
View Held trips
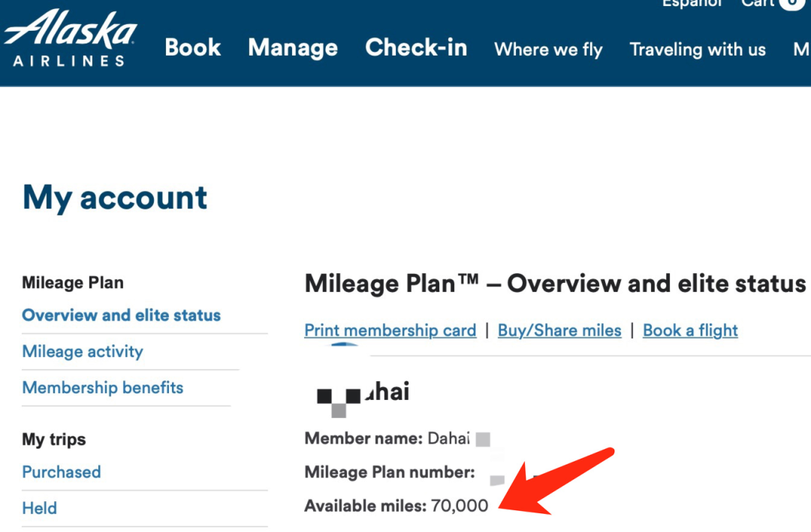39,508
